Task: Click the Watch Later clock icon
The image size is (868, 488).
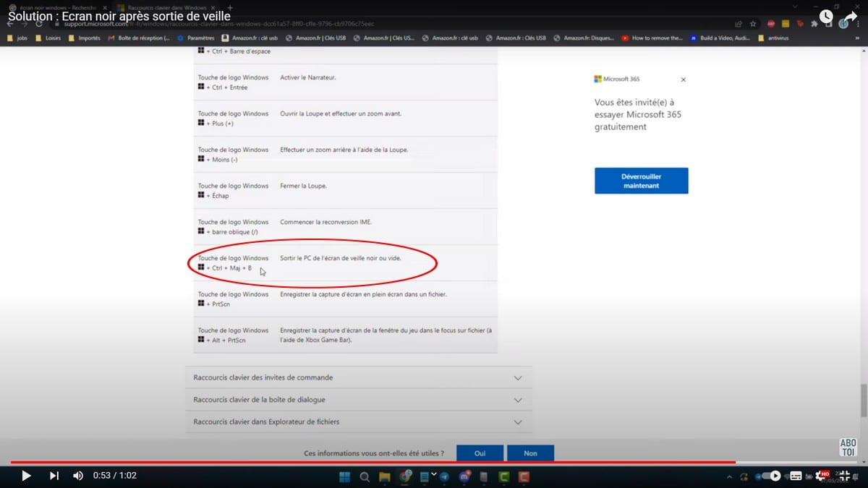Action: [x=826, y=16]
